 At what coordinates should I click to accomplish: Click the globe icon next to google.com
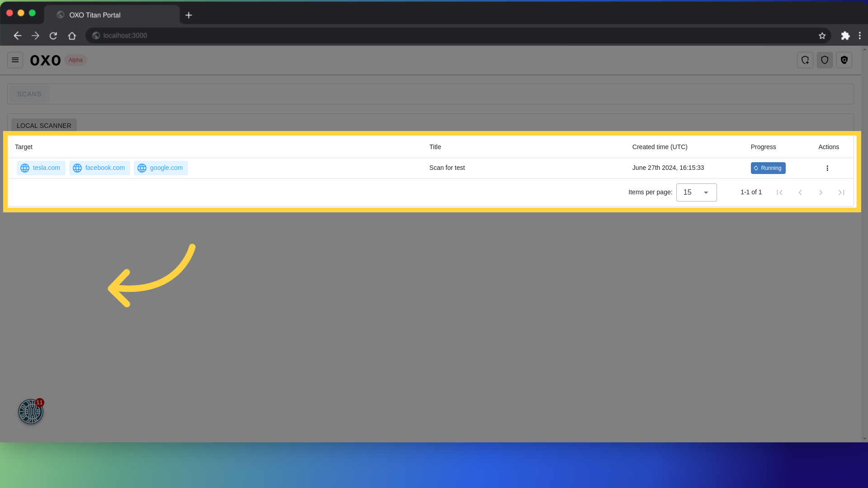click(142, 168)
